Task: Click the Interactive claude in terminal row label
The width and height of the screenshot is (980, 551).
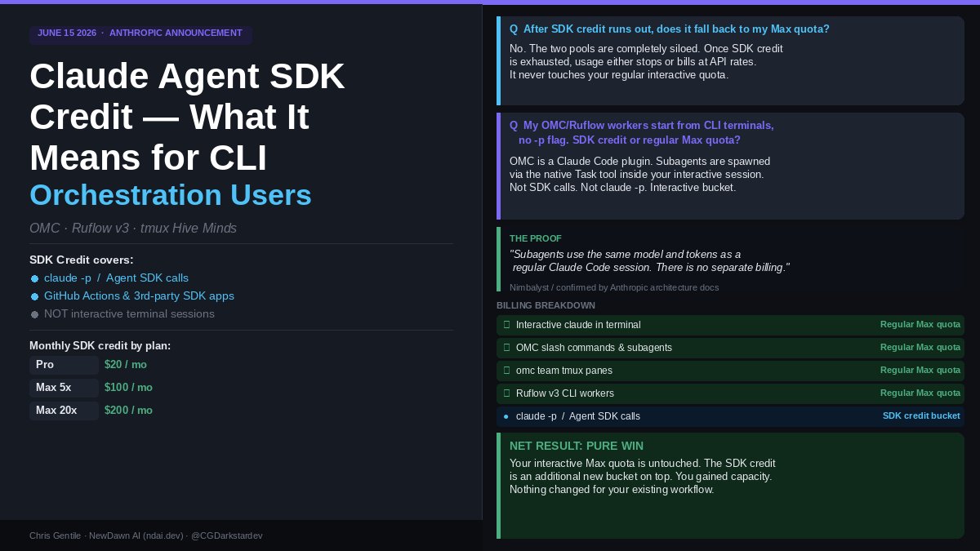Action: (578, 325)
